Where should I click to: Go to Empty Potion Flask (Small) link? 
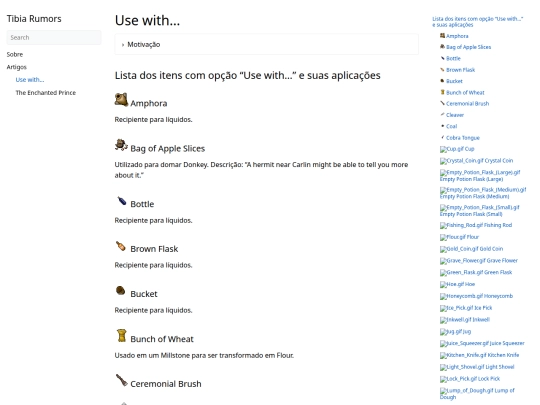tap(479, 211)
